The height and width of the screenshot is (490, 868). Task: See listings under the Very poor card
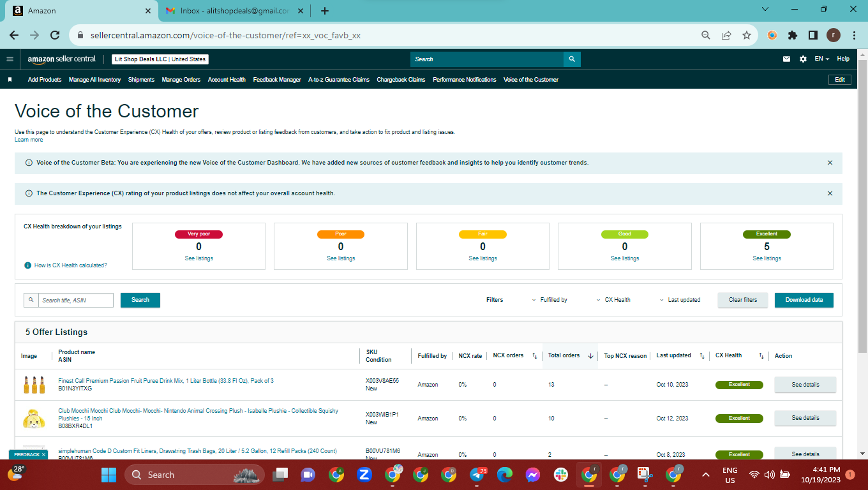coord(198,258)
